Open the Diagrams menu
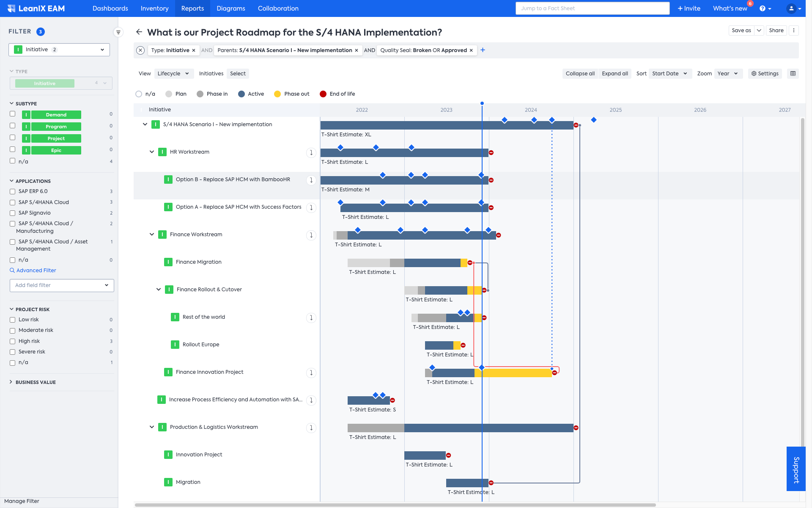The width and height of the screenshot is (812, 508). (231, 8)
